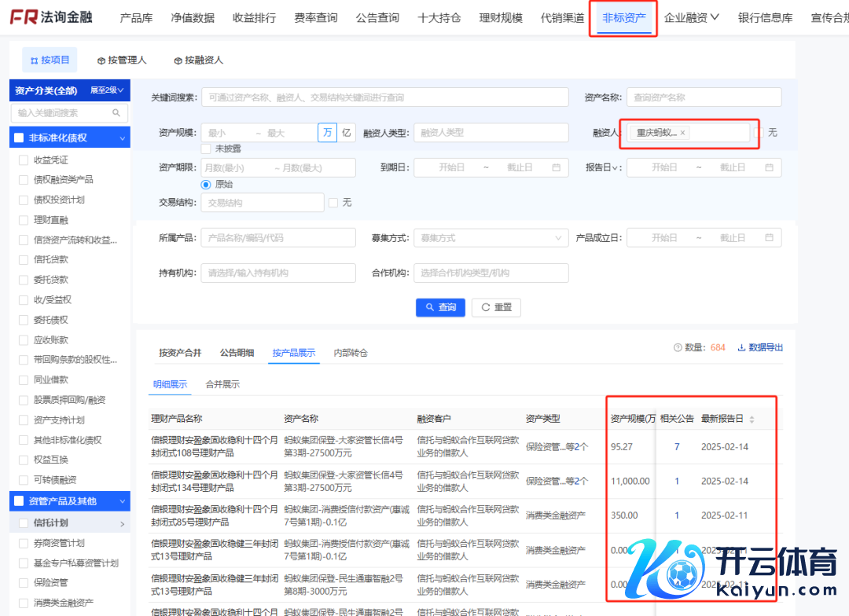Tick the 收益凭证 category checkbox
Screen dimensions: 849x616
coord(24,160)
